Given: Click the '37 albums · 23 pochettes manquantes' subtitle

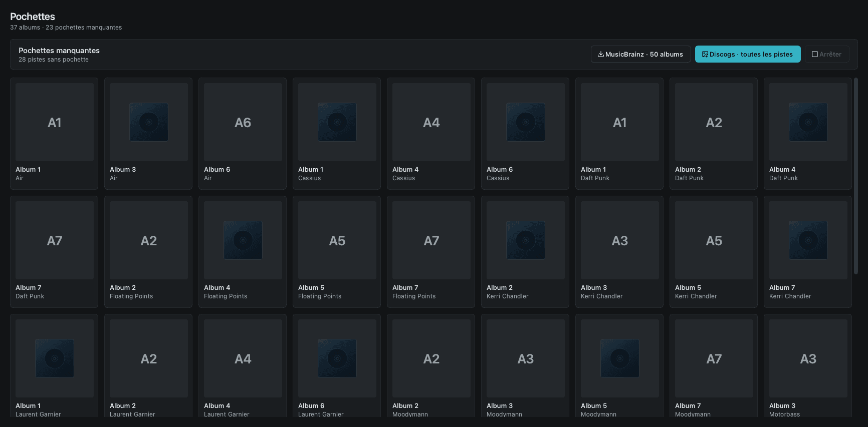Looking at the screenshot, I should (x=66, y=28).
